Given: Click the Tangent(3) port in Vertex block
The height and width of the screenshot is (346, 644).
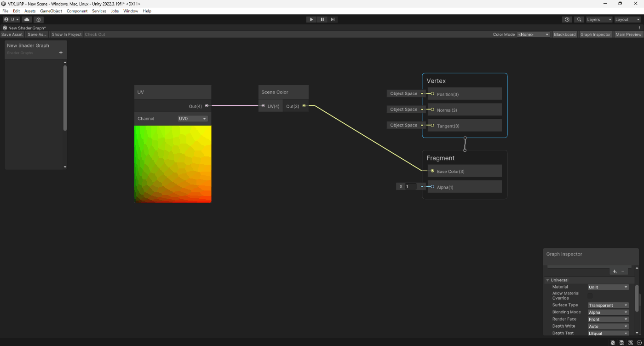Looking at the screenshot, I should pyautogui.click(x=432, y=125).
